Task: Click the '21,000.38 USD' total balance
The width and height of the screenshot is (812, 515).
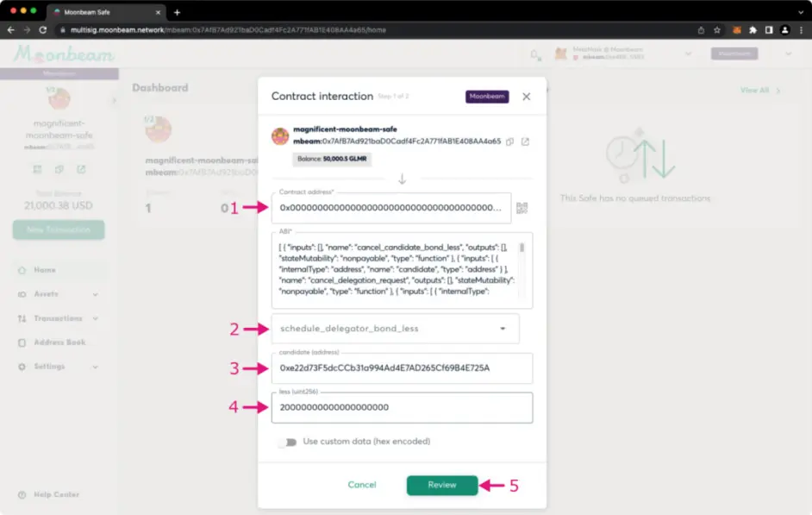Action: point(59,205)
